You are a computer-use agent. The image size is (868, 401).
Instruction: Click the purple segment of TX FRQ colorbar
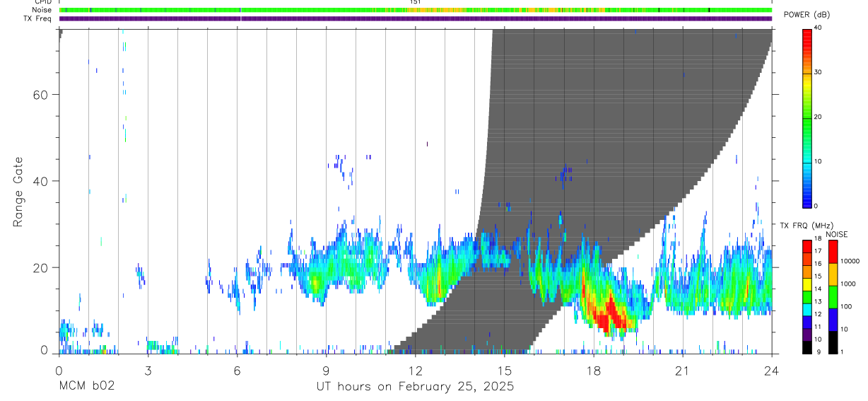(807, 335)
